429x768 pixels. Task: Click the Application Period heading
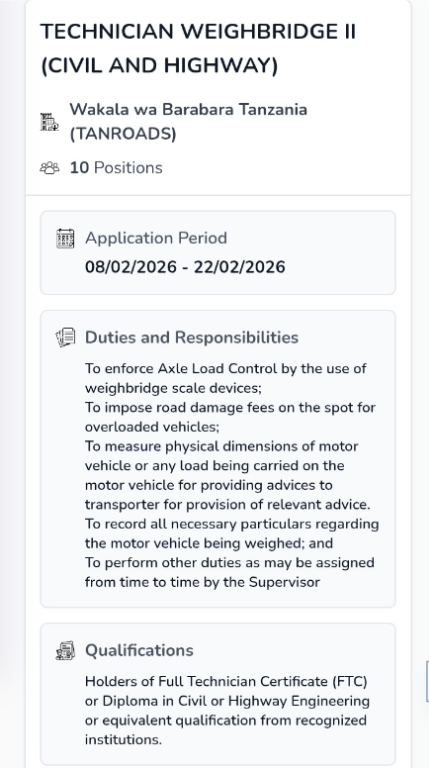156,238
